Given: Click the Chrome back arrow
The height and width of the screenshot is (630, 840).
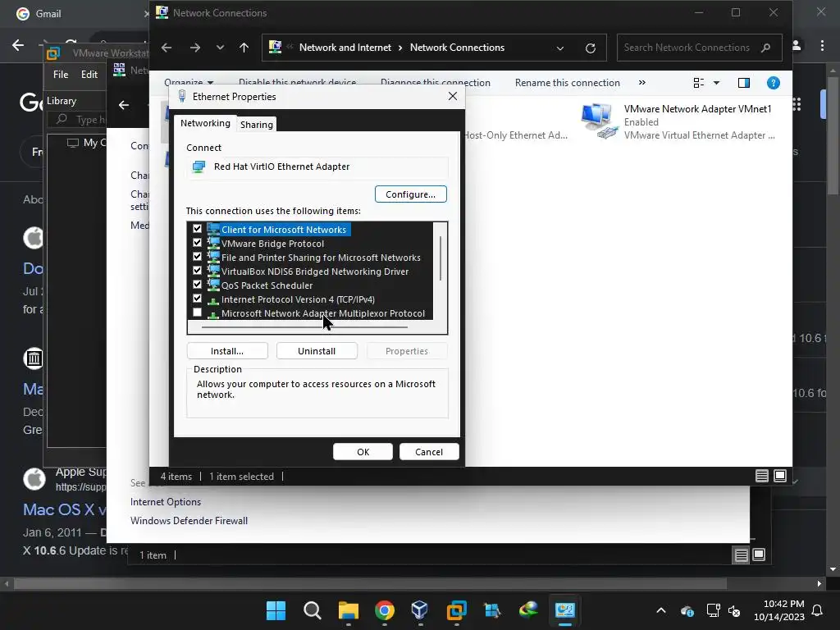Looking at the screenshot, I should 18,45.
